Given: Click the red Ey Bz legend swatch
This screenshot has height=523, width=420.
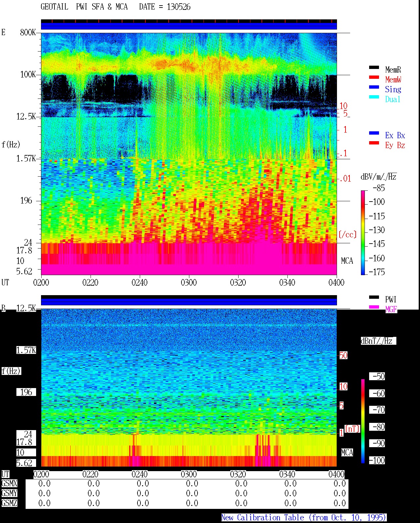Looking at the screenshot, I should click(374, 143).
